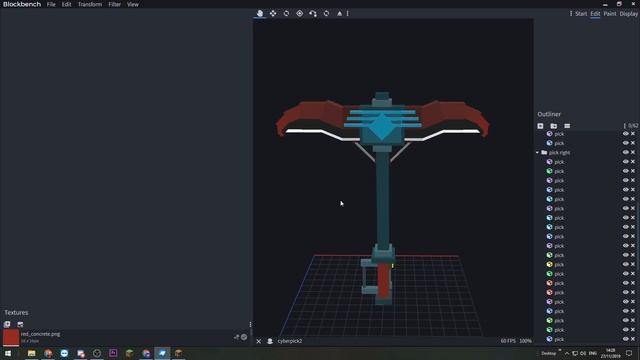The height and width of the screenshot is (360, 640).
Task: Select the four-arrow Move tool
Action: pos(273,13)
